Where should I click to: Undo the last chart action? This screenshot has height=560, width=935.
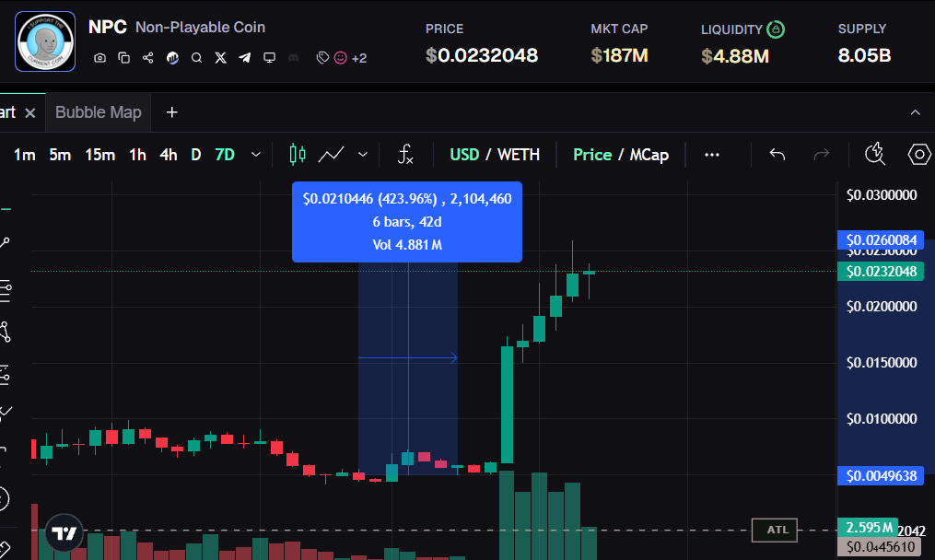[x=777, y=155]
